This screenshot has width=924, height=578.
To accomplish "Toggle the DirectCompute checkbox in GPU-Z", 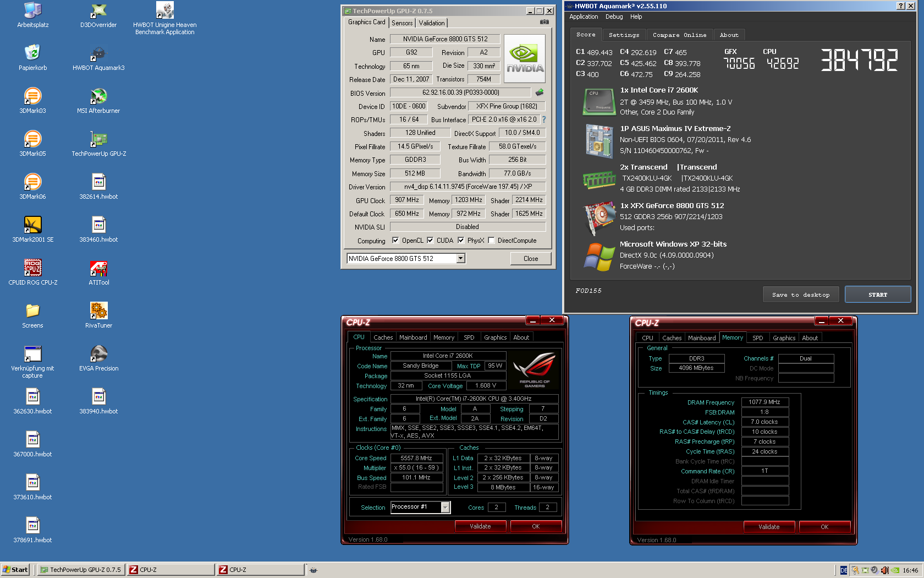I will pyautogui.click(x=491, y=241).
